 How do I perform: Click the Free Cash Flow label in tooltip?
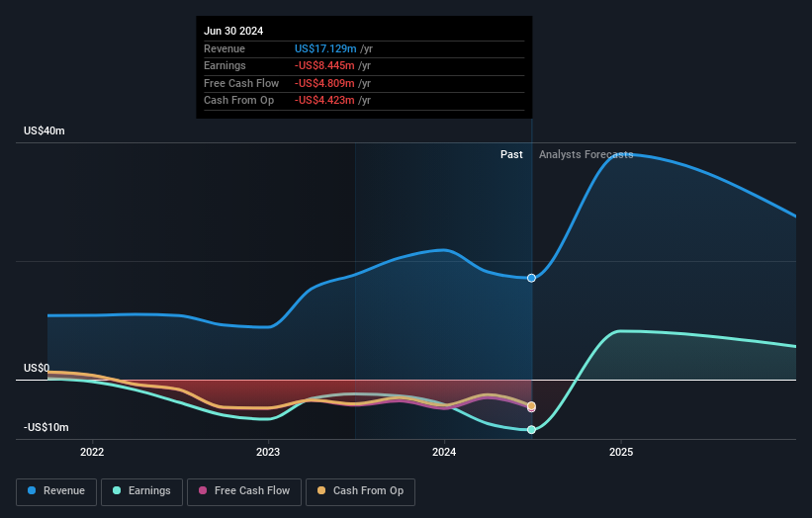[x=241, y=83]
